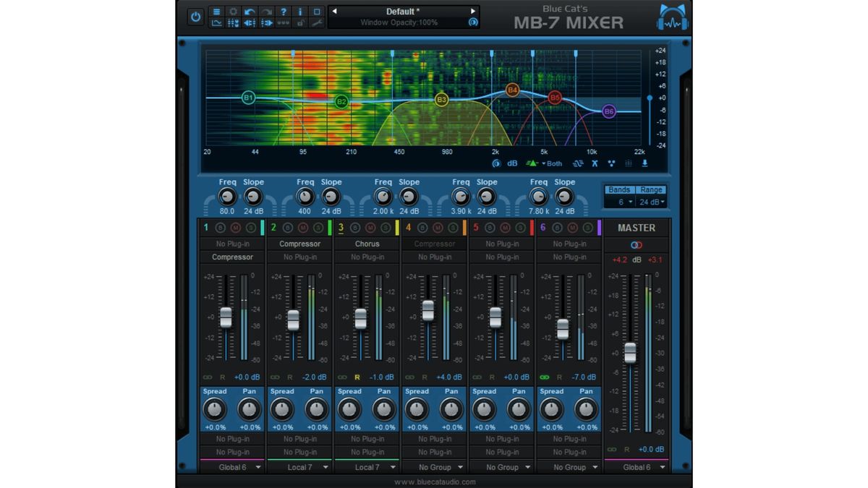Solo band 3 channel strip

384,227
